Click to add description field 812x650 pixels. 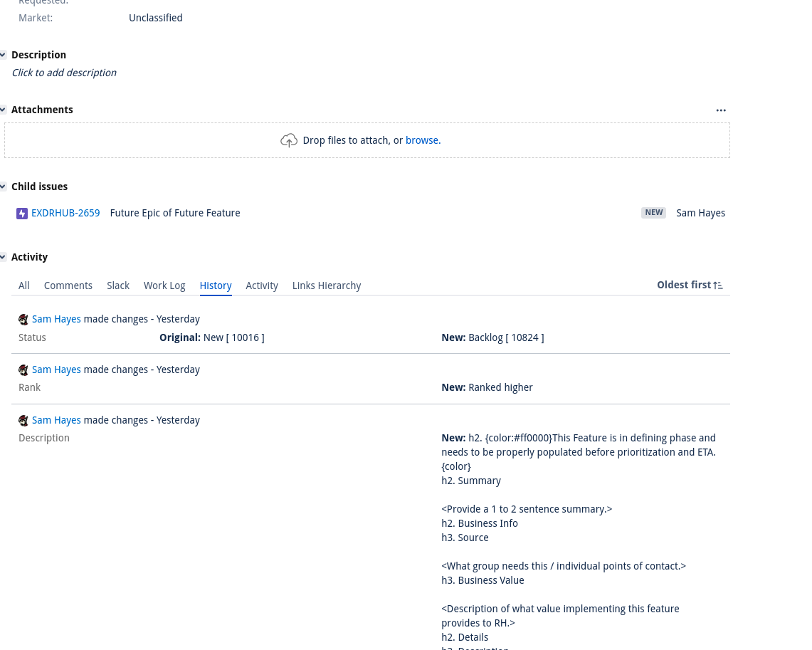64,73
